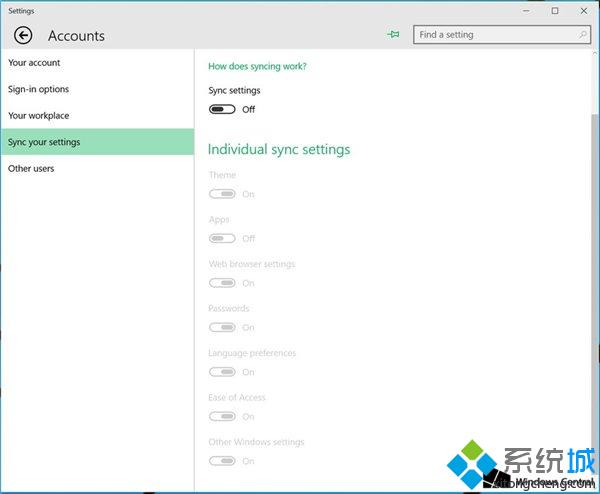Click the Individual sync settings heading
The height and width of the screenshot is (494, 600).
pos(279,150)
